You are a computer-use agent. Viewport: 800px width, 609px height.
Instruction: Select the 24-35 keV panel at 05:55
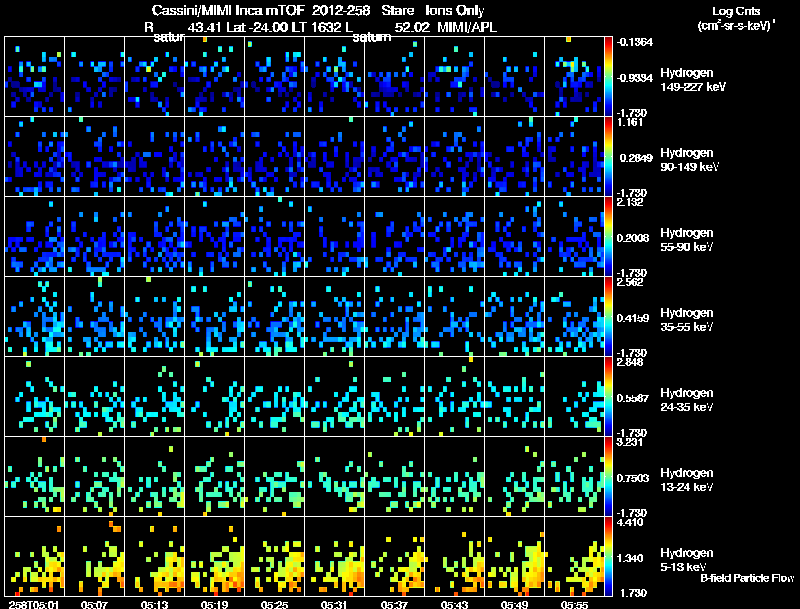click(x=574, y=397)
